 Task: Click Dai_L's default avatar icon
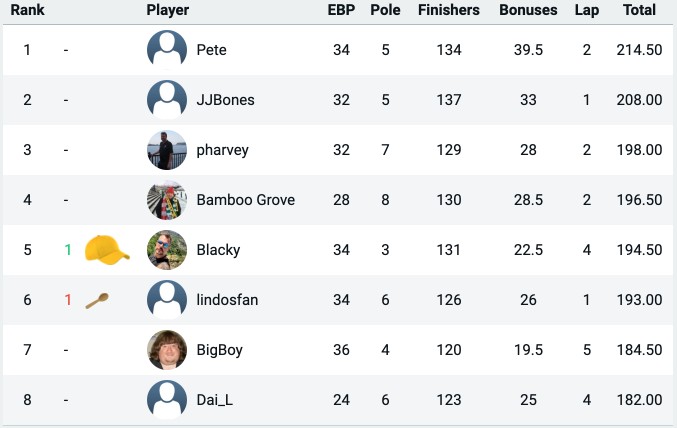(167, 400)
